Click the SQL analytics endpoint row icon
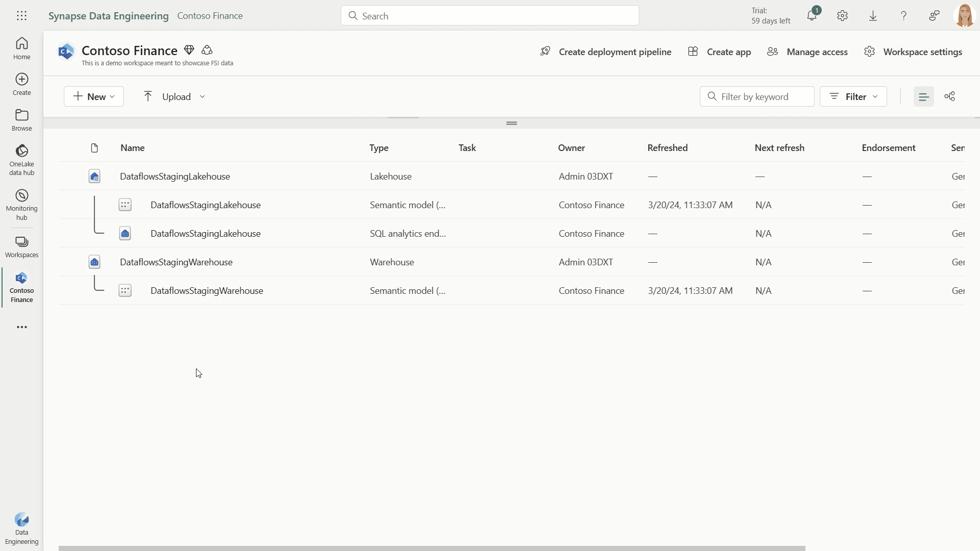980x551 pixels. coord(125,234)
